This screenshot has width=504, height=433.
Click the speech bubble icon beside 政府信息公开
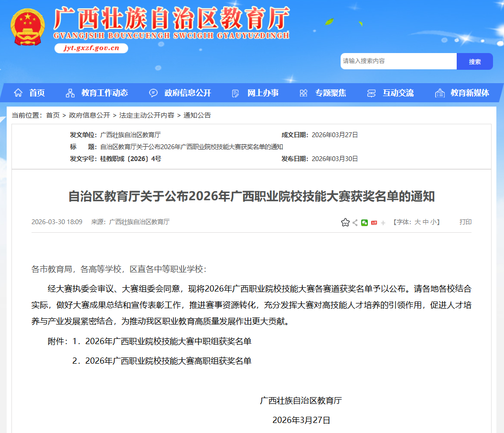(x=153, y=93)
